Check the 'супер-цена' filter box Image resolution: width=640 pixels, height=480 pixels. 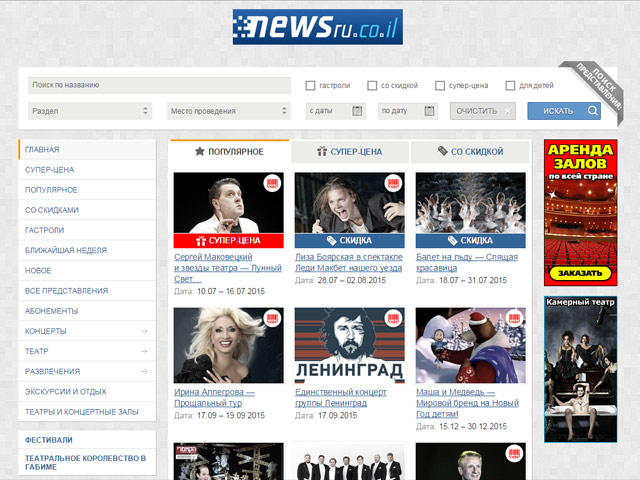[440, 86]
